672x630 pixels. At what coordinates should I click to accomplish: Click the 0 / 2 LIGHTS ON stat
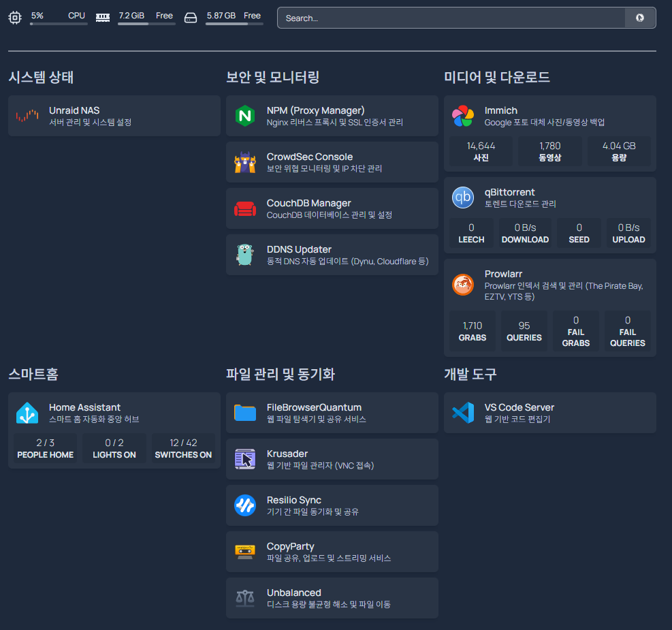point(114,448)
